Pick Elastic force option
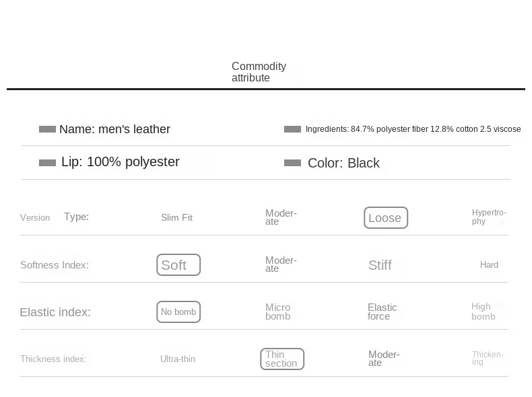 [382, 312]
